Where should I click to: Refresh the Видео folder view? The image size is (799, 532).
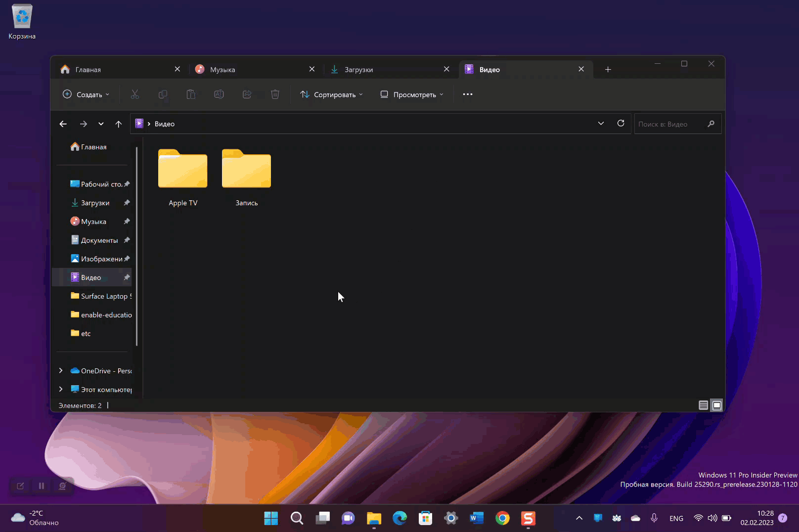[x=621, y=124]
